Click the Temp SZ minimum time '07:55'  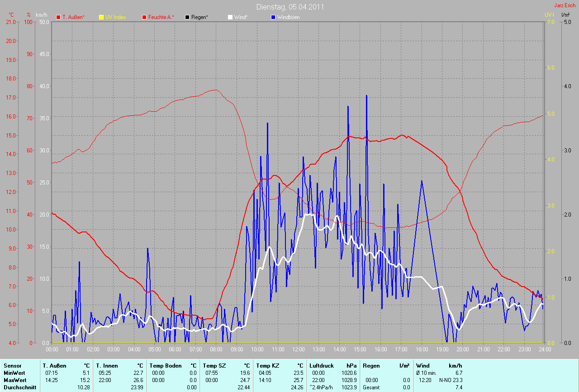point(211,373)
